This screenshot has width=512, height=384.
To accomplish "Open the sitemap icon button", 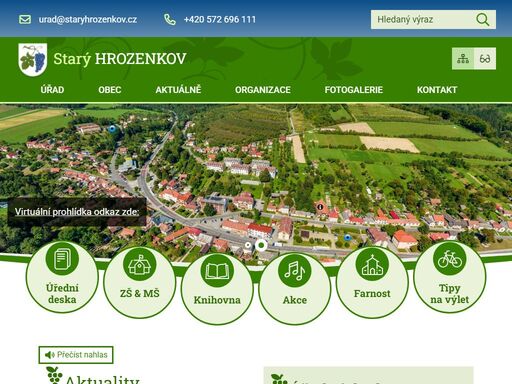I will click(463, 59).
